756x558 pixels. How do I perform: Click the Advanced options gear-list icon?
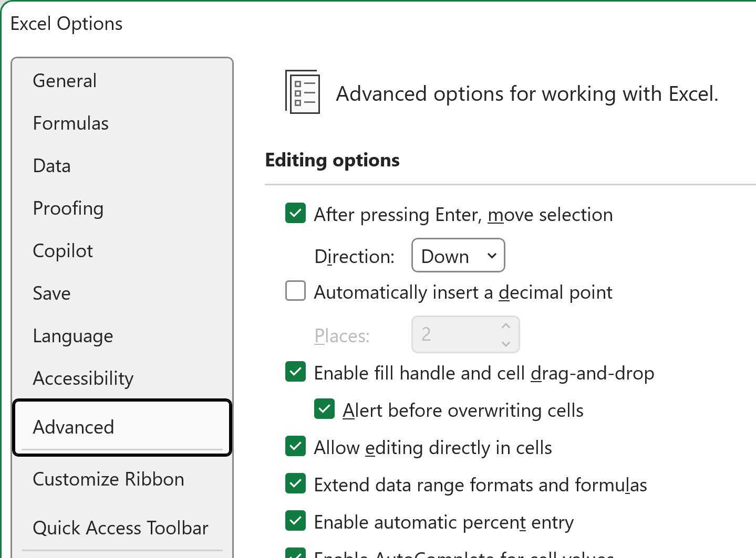(302, 92)
